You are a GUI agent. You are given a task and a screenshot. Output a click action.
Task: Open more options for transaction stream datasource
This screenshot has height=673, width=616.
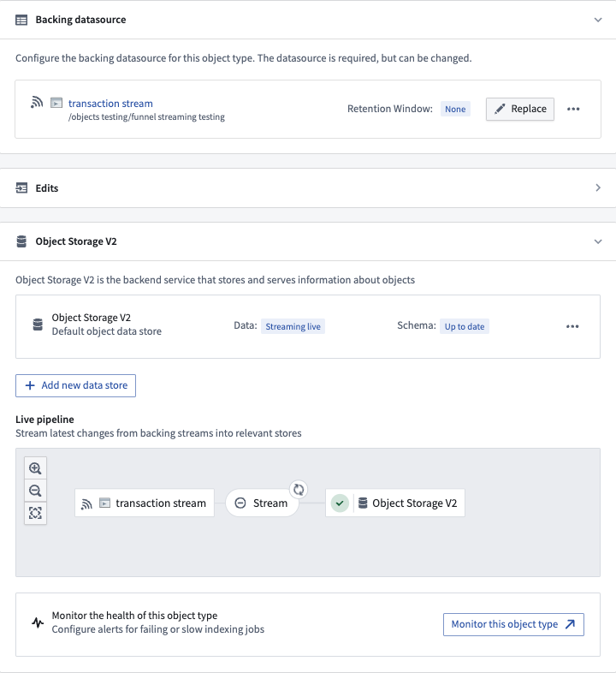click(x=573, y=109)
